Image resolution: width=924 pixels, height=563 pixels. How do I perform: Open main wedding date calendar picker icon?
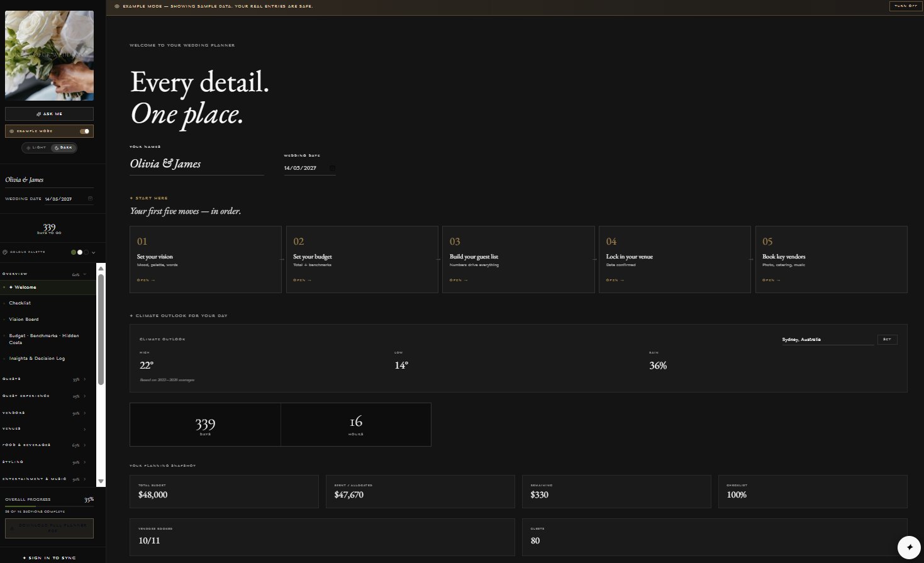coord(332,168)
